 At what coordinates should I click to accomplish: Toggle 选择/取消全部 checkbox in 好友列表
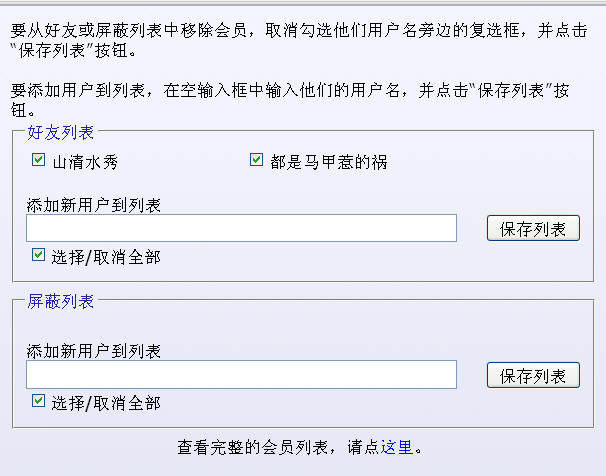coord(39,256)
